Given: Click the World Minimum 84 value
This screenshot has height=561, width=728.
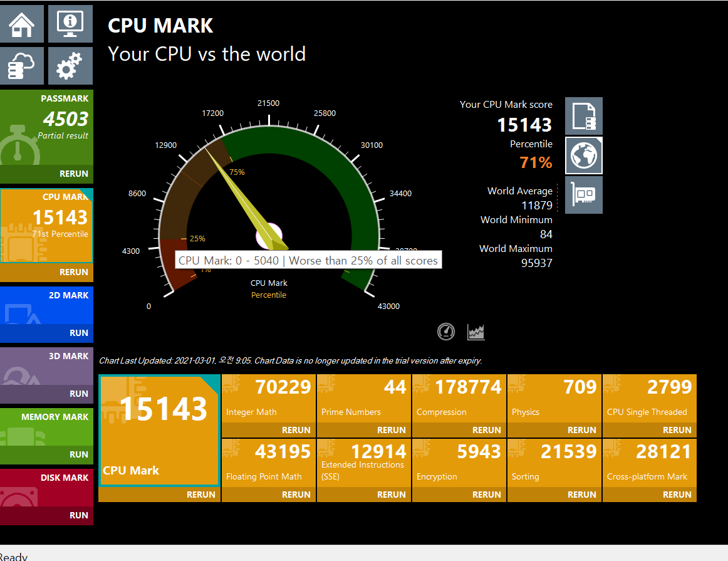Looking at the screenshot, I should click(x=546, y=234).
